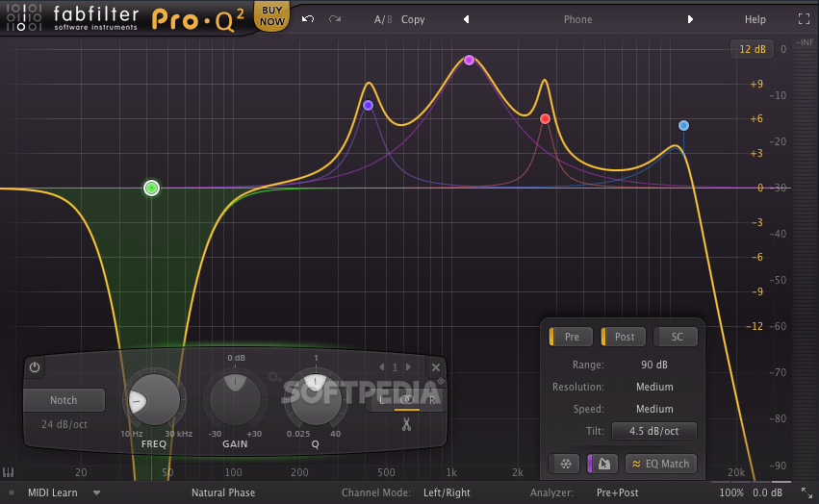Load the next preset with right arrow
The height and width of the screenshot is (504, 819).
(690, 19)
